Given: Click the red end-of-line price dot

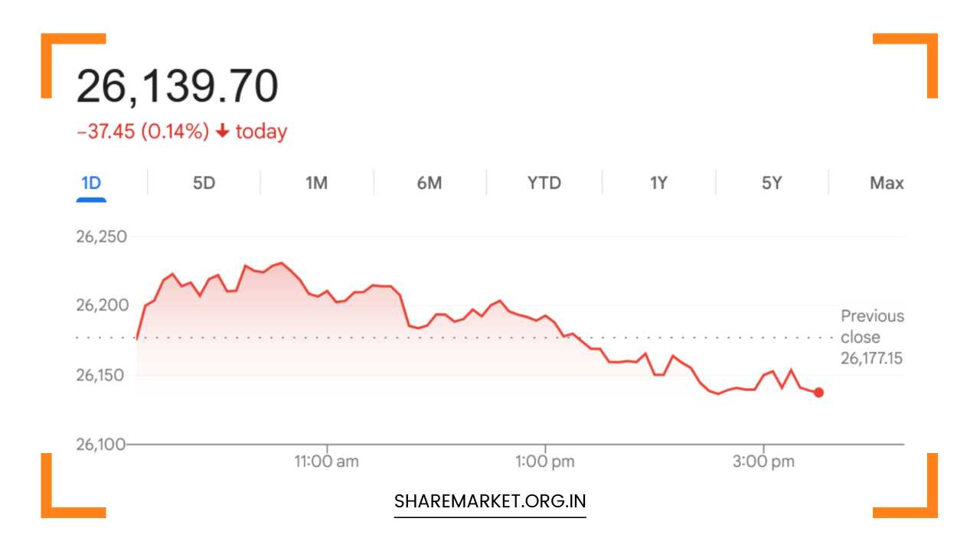Looking at the screenshot, I should coord(818,393).
